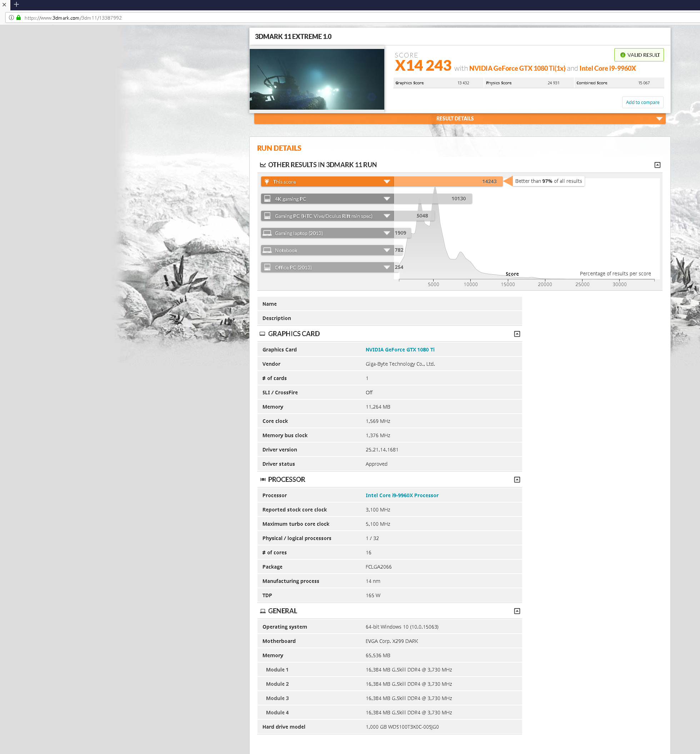Click the 3DMARK 11 EXTREME 1.0 title
700x754 pixels.
point(293,36)
